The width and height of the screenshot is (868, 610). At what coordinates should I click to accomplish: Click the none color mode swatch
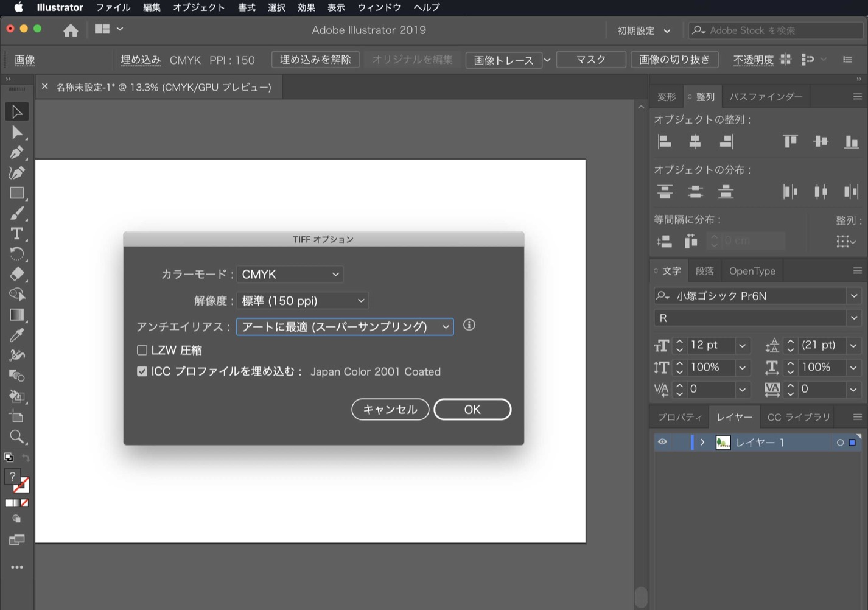[24, 503]
